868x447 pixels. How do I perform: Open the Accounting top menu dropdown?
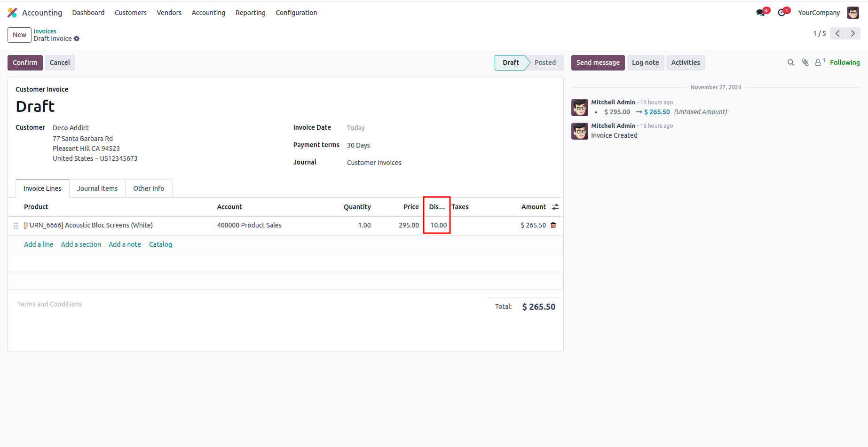tap(208, 13)
